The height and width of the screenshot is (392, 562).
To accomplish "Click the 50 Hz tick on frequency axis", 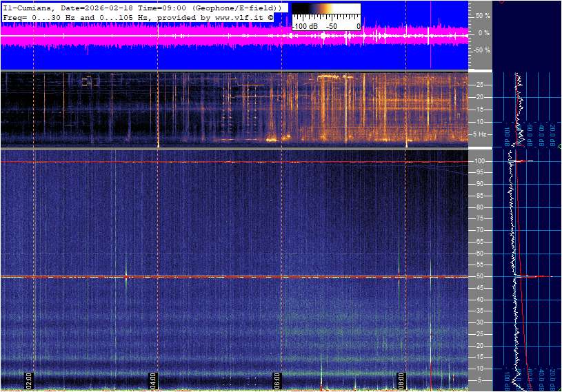I will click(480, 276).
